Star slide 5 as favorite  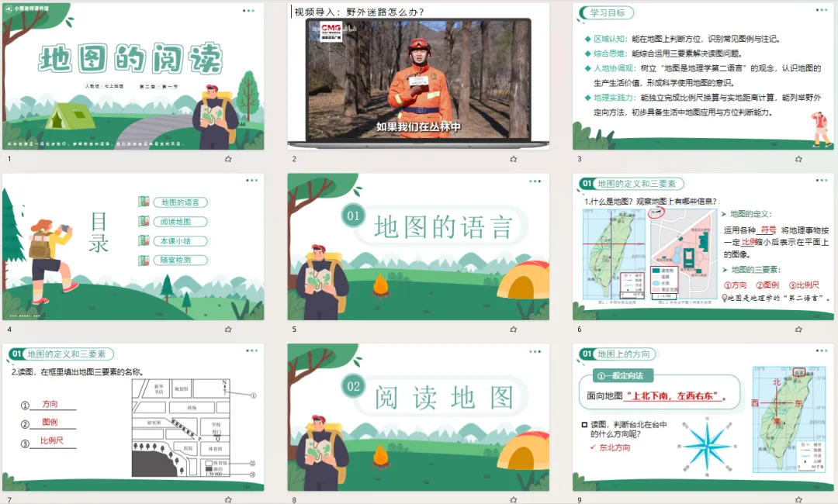point(514,330)
